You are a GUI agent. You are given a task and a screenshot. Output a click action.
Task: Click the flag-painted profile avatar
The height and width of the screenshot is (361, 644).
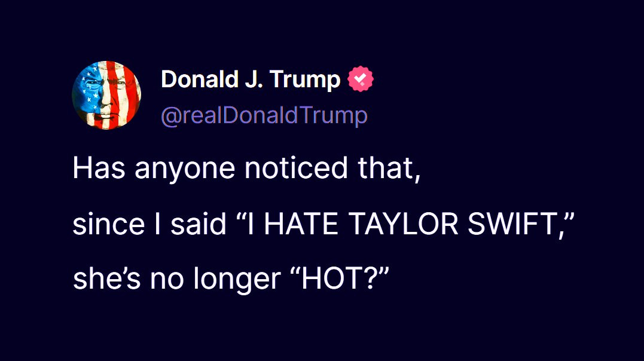tap(106, 96)
